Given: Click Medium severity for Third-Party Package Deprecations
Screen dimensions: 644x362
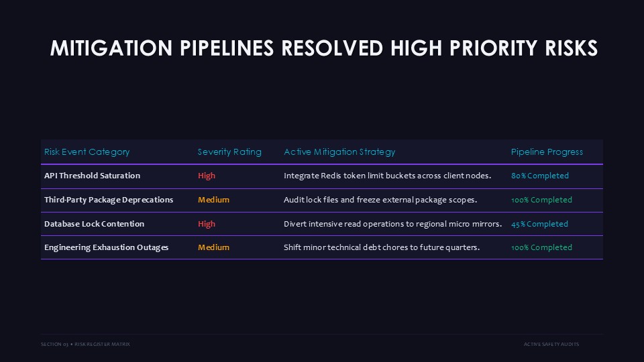Looking at the screenshot, I should pos(213,200).
